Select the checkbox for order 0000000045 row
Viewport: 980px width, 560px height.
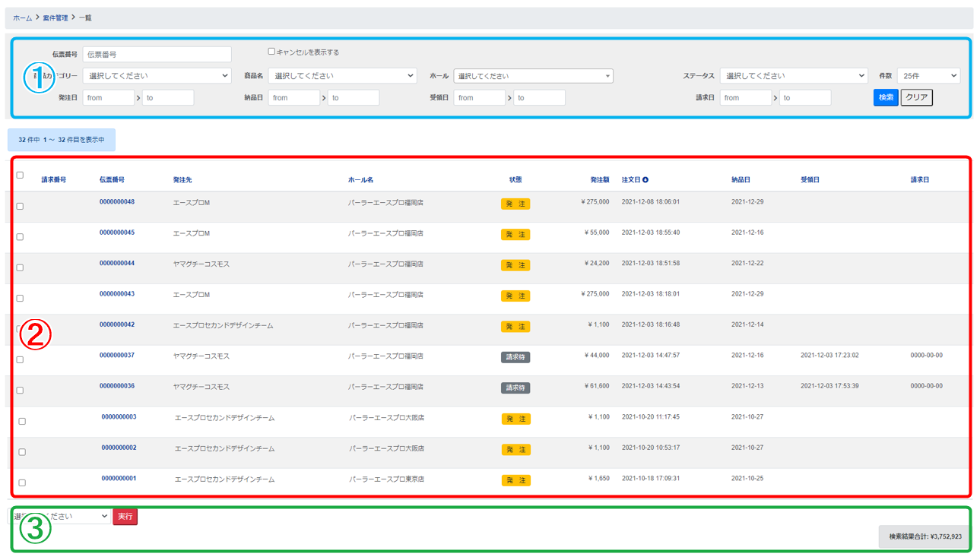pyautogui.click(x=20, y=237)
